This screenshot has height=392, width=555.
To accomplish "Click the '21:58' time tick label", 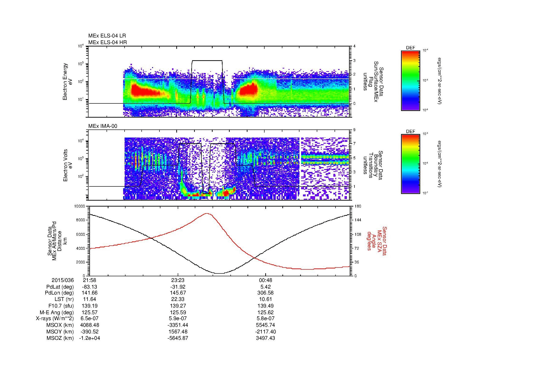I will pyautogui.click(x=90, y=280).
